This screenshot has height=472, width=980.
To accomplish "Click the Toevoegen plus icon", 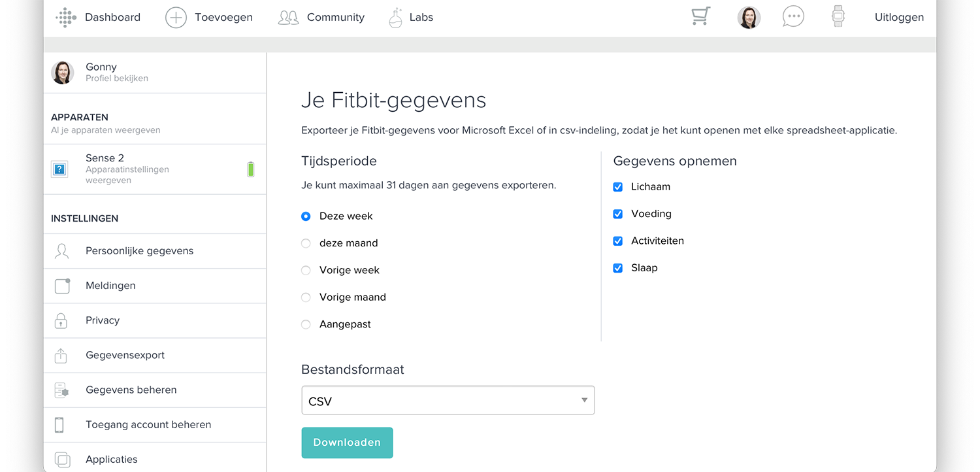I will (x=176, y=18).
